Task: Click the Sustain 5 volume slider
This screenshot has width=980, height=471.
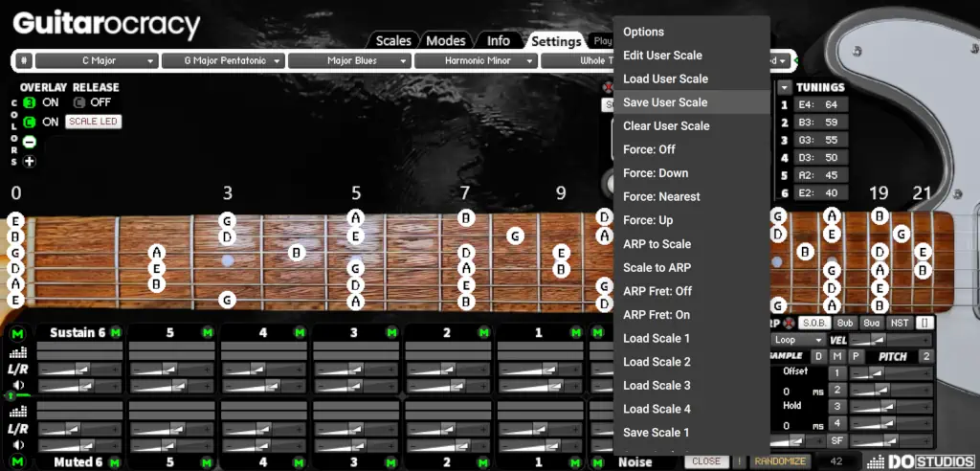Action: point(171,385)
